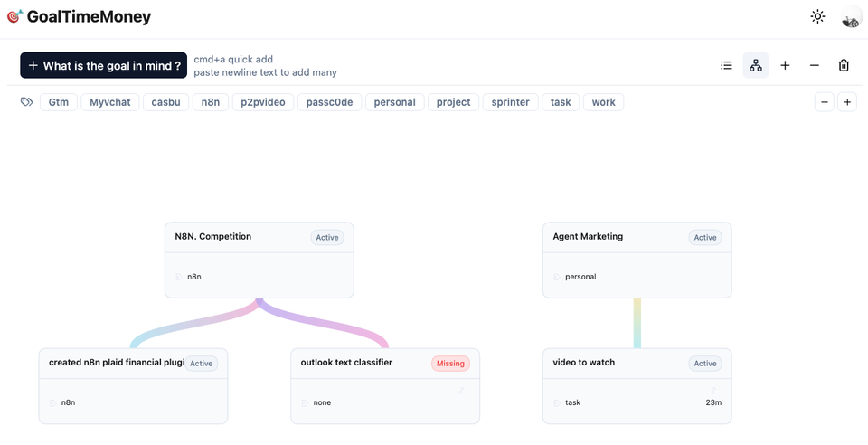Click the GoalTimeMoney target logo icon
This screenshot has height=445, width=868.
pyautogui.click(x=14, y=16)
